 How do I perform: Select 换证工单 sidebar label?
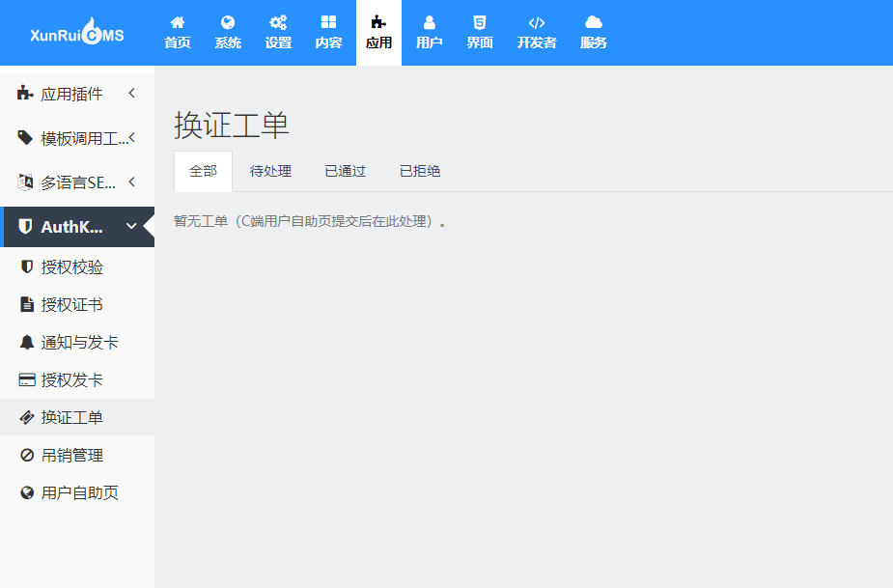(x=71, y=417)
